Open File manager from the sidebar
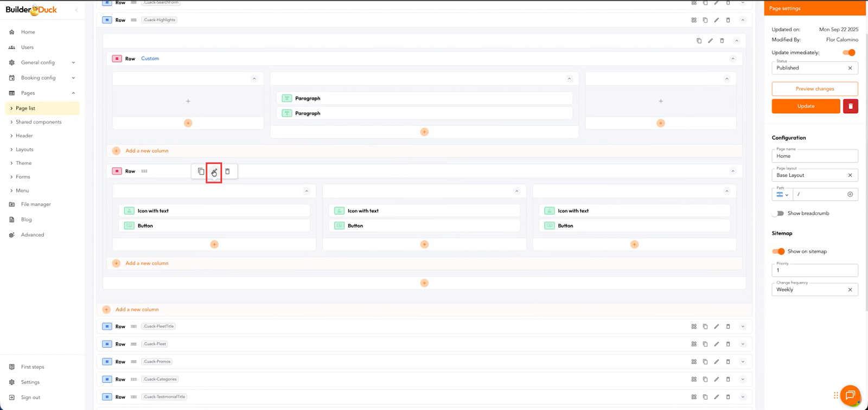868x410 pixels. [36, 204]
